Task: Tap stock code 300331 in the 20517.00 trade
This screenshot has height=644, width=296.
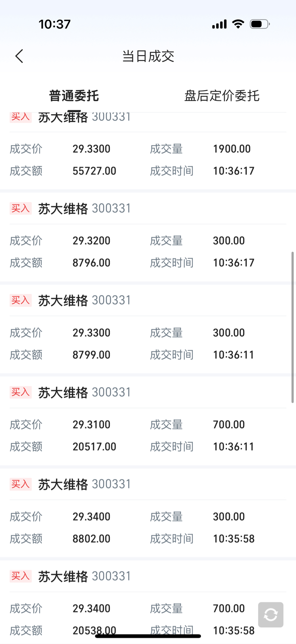Action: (x=111, y=392)
